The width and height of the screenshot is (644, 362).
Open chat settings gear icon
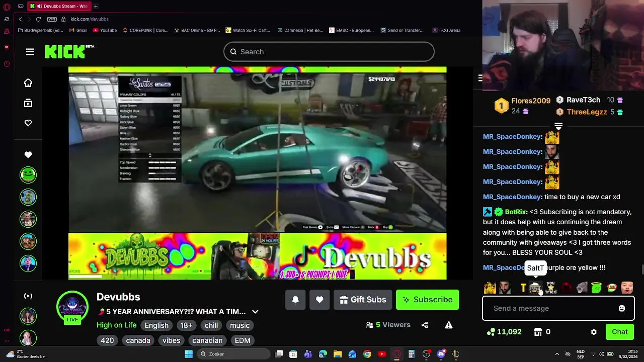(594, 332)
